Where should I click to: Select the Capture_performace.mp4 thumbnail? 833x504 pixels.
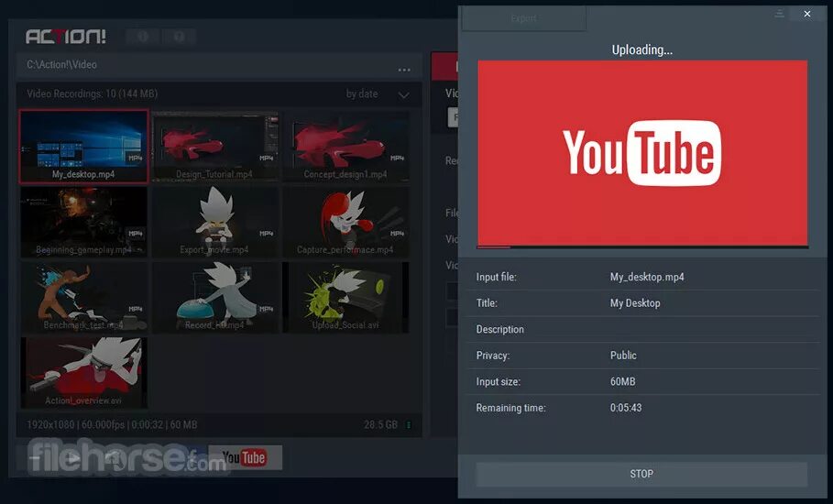345,222
